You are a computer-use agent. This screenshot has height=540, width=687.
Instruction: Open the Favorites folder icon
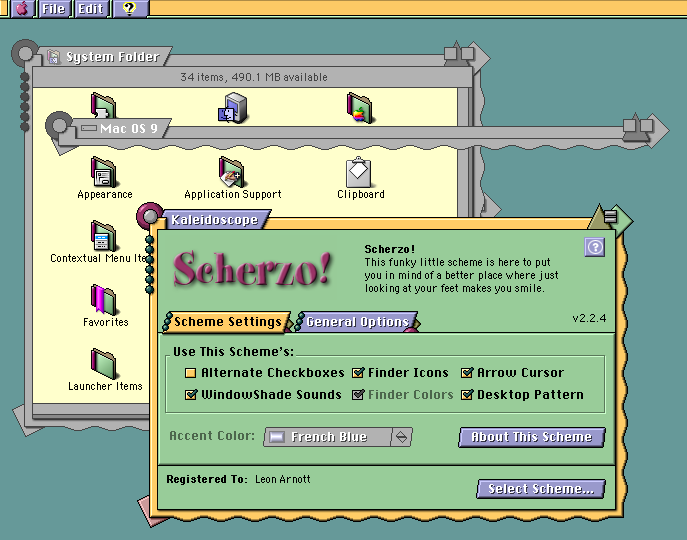[x=104, y=300]
